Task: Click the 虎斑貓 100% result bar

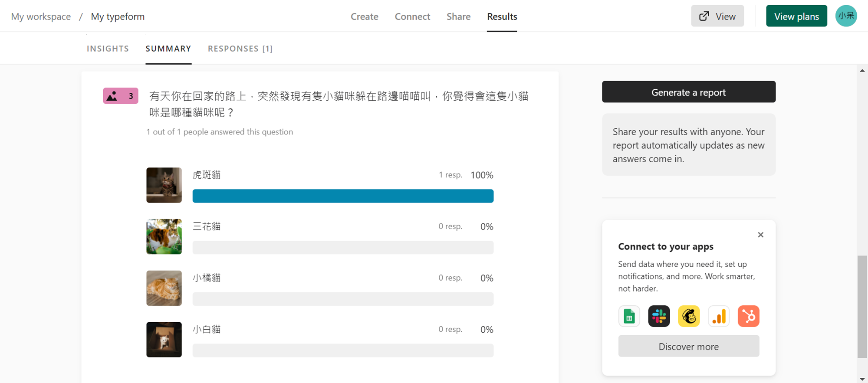Action: click(343, 196)
